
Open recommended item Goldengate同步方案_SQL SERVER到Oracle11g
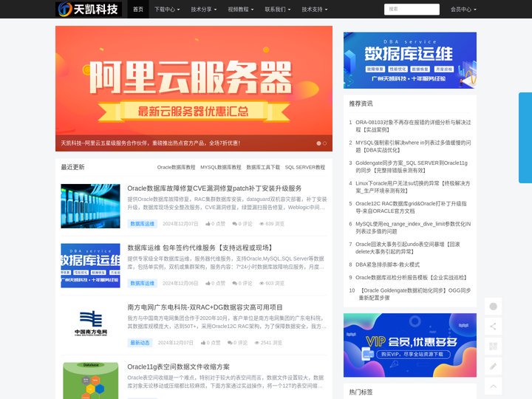tap(412, 166)
